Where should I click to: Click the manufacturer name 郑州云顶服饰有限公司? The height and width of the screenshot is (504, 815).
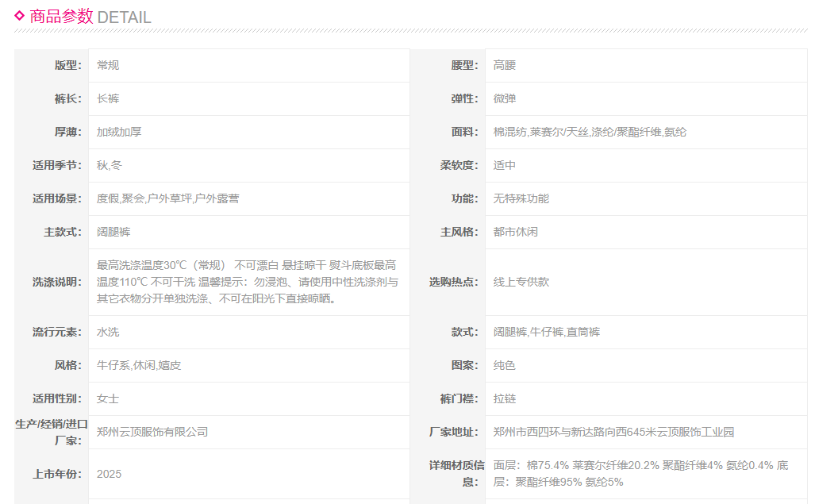(x=152, y=432)
